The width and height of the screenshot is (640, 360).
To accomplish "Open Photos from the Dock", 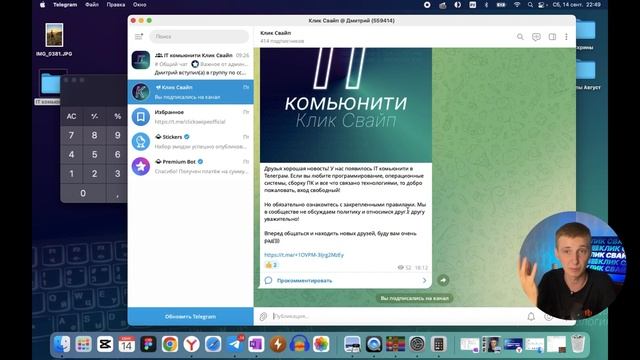I will 321,344.
